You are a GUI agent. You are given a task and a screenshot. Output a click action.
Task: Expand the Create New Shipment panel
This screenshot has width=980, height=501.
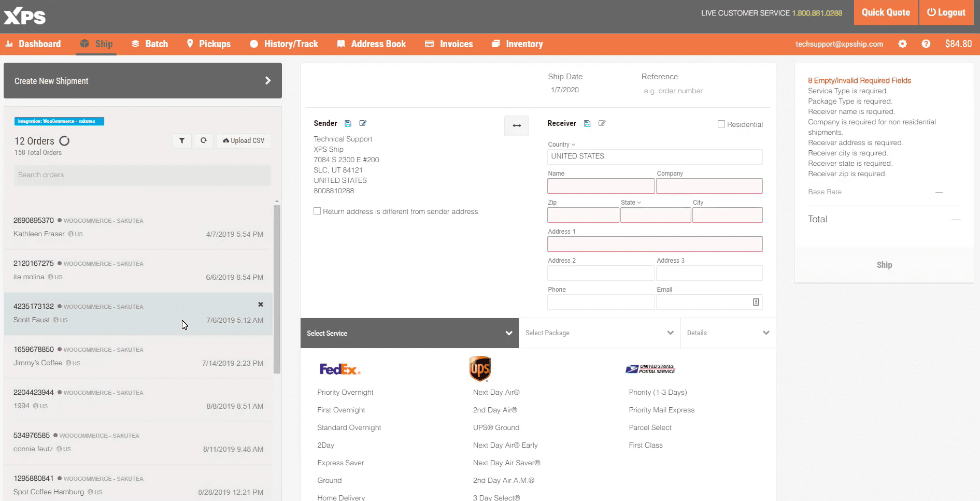click(x=143, y=81)
